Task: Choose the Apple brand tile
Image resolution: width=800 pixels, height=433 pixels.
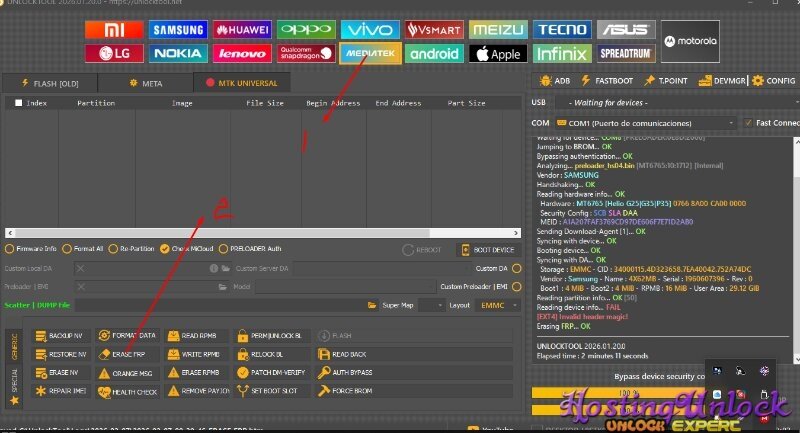Action: click(498, 54)
